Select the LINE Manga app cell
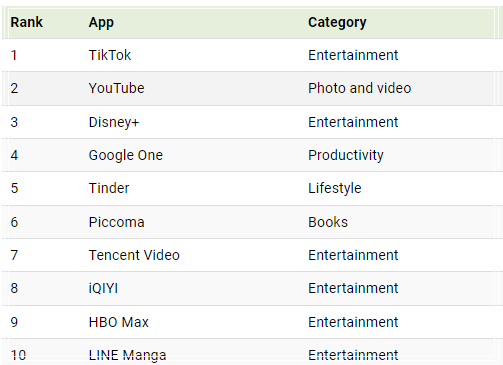The width and height of the screenshot is (503, 365). pyautogui.click(x=127, y=355)
